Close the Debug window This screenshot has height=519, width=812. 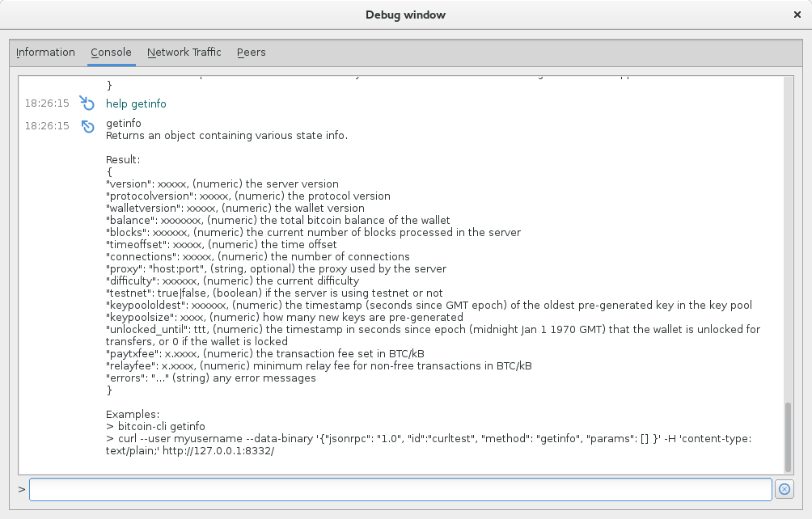(x=797, y=14)
